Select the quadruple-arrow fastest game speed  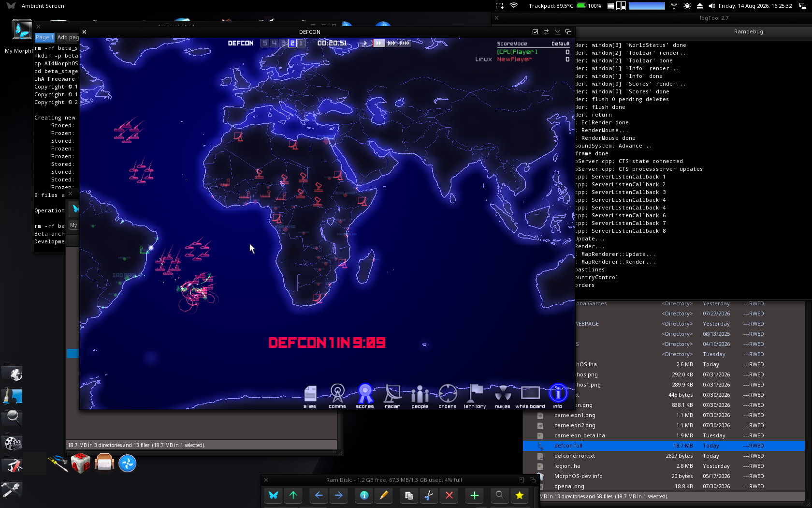[405, 43]
